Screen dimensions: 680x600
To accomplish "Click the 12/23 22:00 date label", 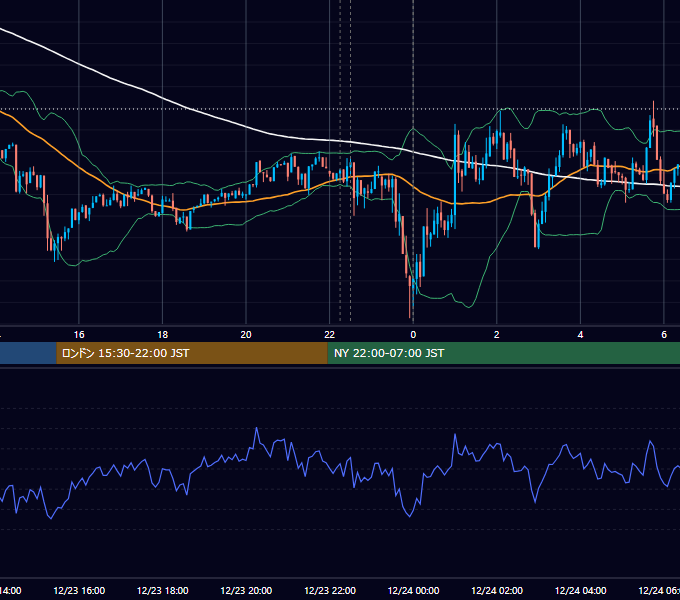I will pyautogui.click(x=330, y=590).
